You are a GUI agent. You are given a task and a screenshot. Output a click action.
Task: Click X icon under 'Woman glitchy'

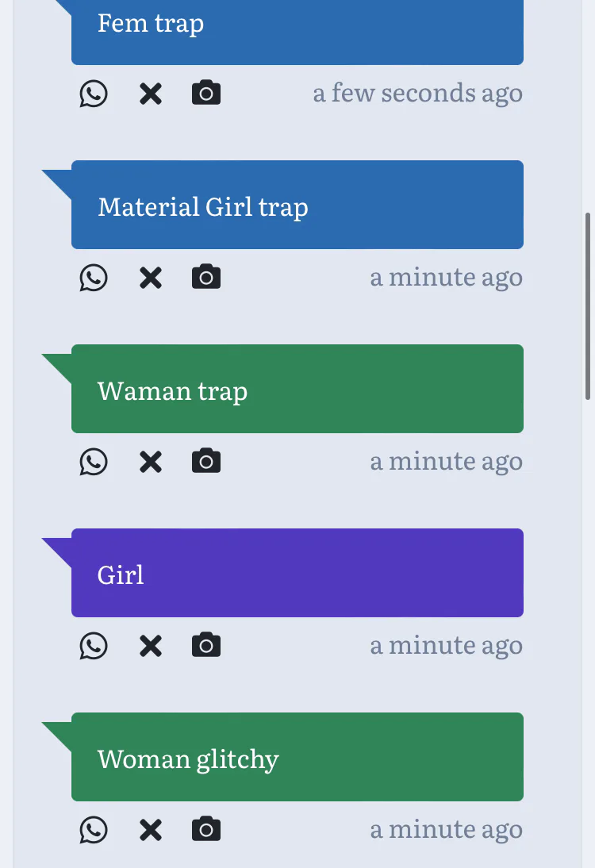pyautogui.click(x=150, y=831)
